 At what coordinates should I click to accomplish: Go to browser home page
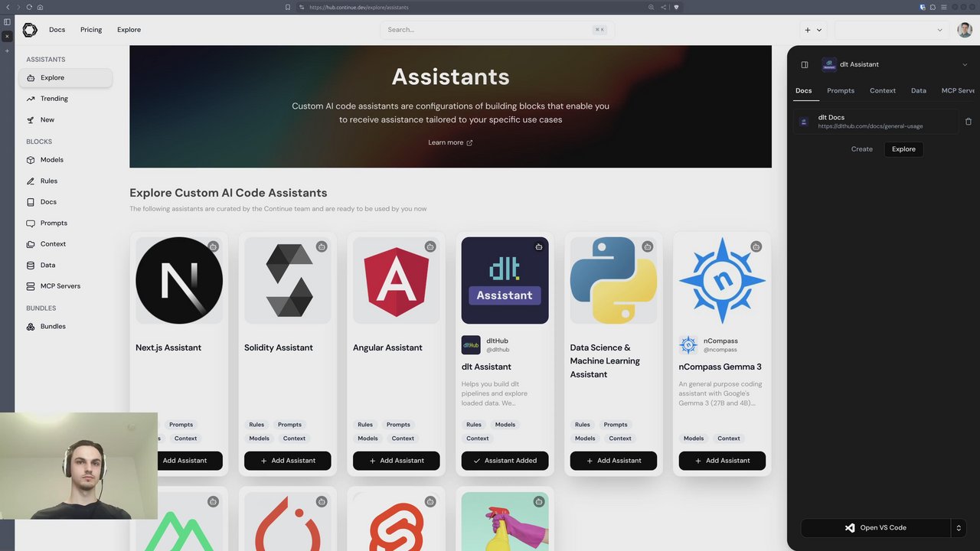click(x=40, y=7)
